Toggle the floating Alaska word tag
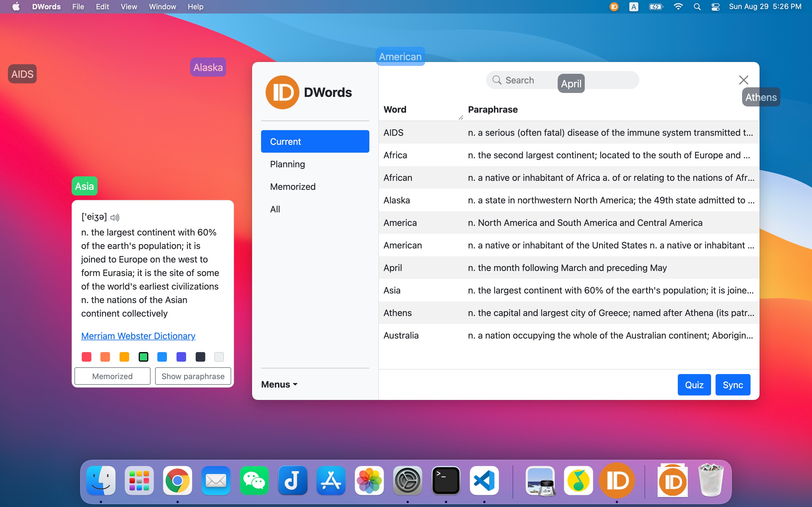 pos(208,67)
